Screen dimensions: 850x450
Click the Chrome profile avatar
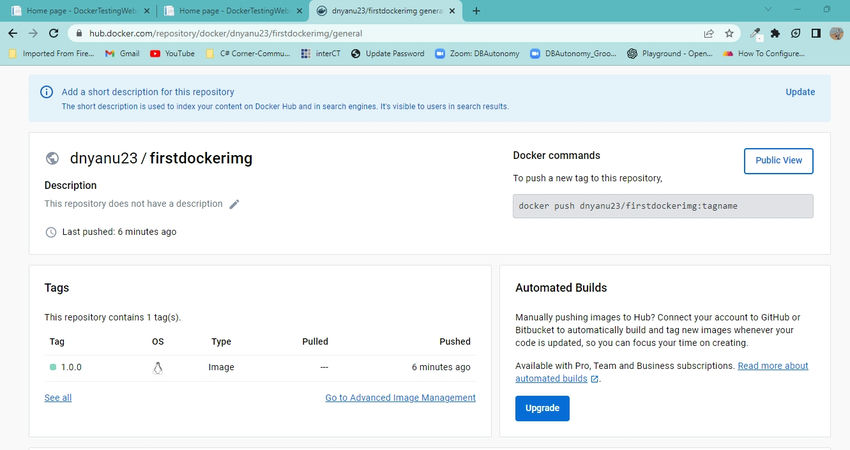coord(836,33)
